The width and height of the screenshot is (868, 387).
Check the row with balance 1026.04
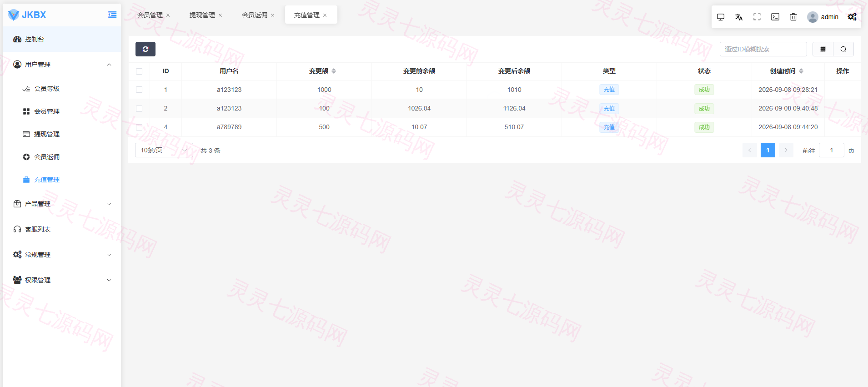tap(139, 109)
